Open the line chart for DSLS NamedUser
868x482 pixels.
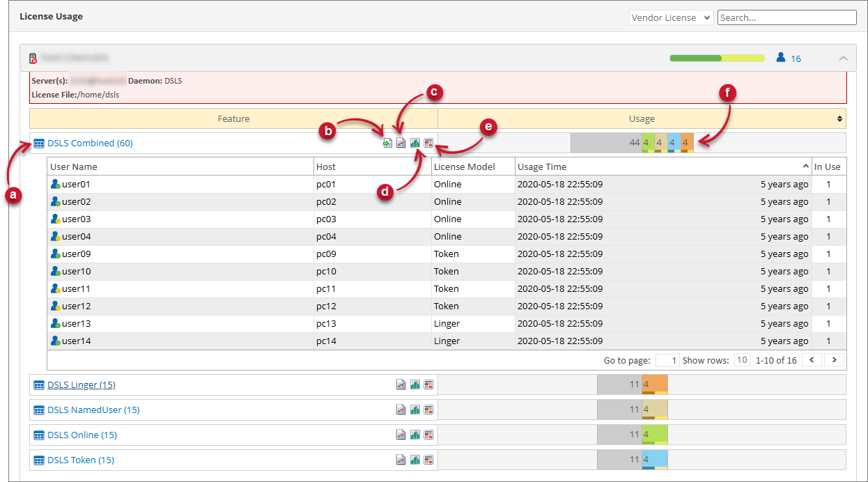(x=401, y=410)
